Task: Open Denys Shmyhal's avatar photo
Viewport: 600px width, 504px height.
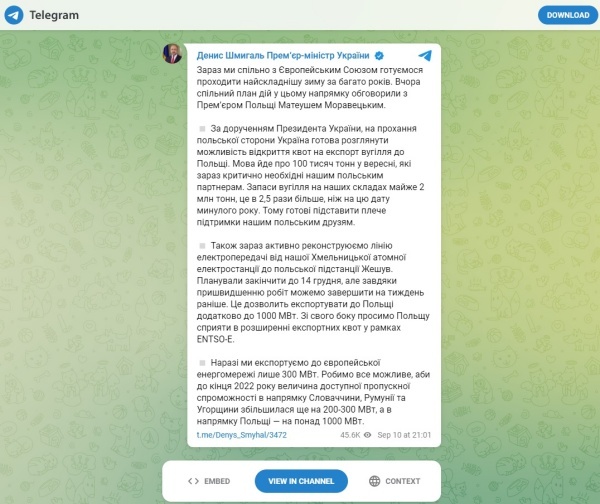Action: tap(172, 54)
